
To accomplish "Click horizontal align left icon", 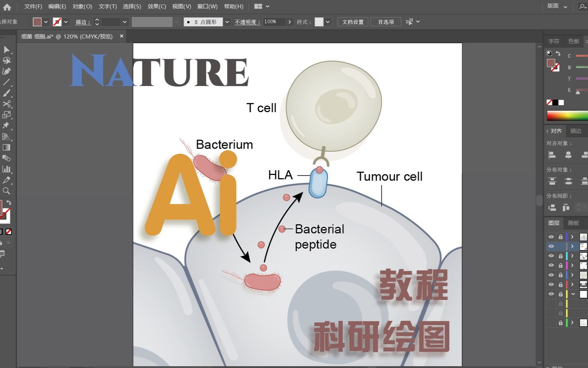I will pos(552,155).
